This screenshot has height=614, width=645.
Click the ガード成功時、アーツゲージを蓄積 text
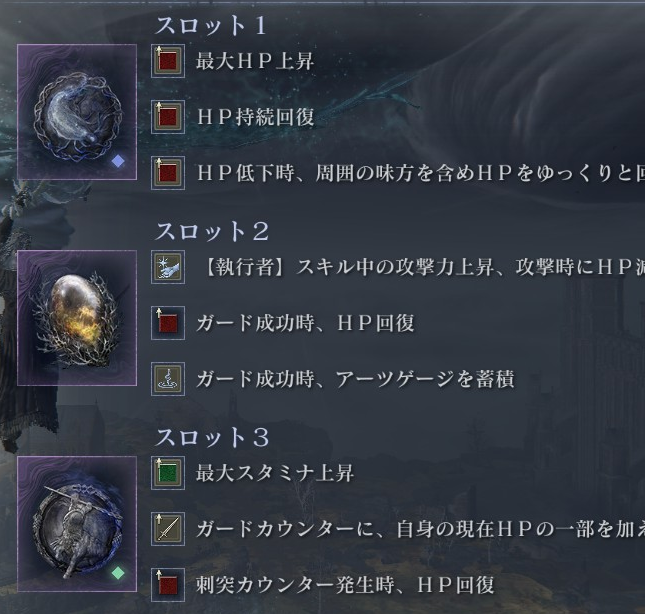click(x=355, y=379)
